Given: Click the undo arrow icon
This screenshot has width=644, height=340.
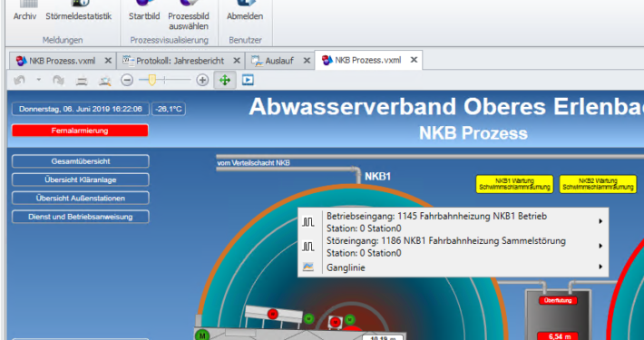Looking at the screenshot, I should click(x=19, y=80).
